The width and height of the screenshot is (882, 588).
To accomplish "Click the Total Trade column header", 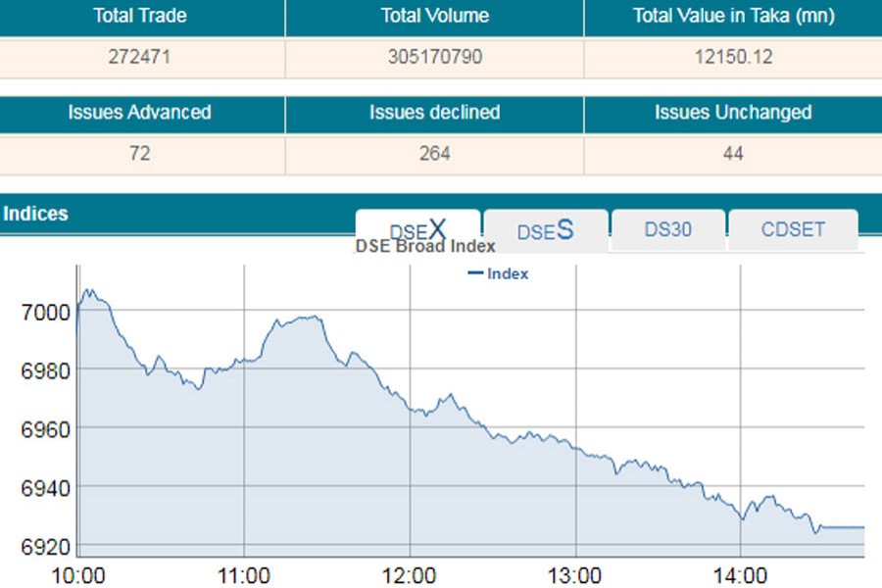I will [x=139, y=16].
